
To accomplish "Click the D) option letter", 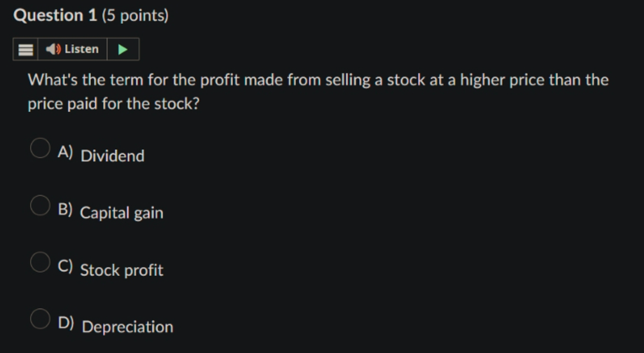I will click(x=66, y=323).
